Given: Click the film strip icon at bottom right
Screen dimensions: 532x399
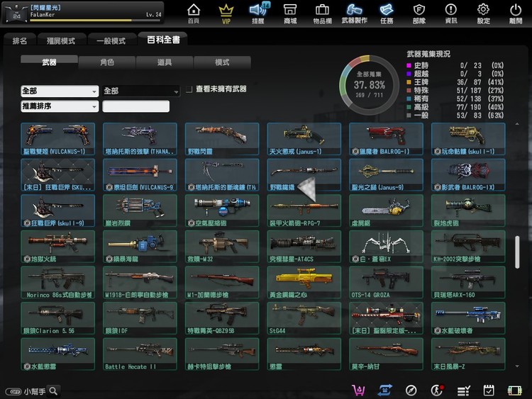Looking at the screenshot, I should 515,390.
